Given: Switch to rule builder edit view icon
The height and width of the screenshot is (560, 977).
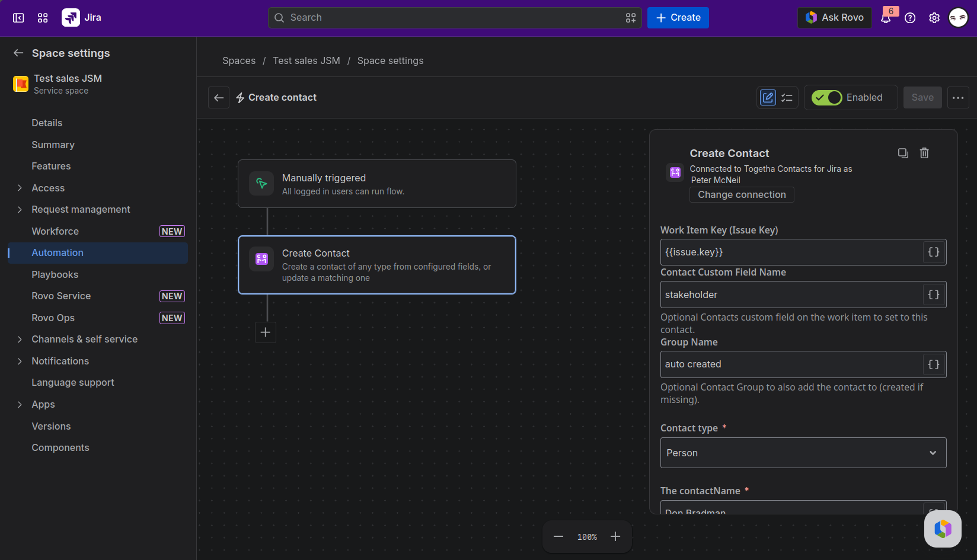Looking at the screenshot, I should click(x=768, y=98).
